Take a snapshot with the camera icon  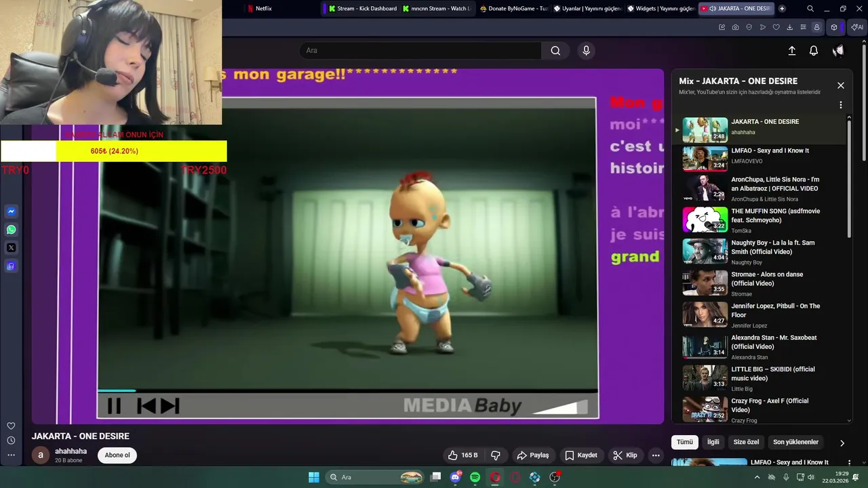point(736,27)
